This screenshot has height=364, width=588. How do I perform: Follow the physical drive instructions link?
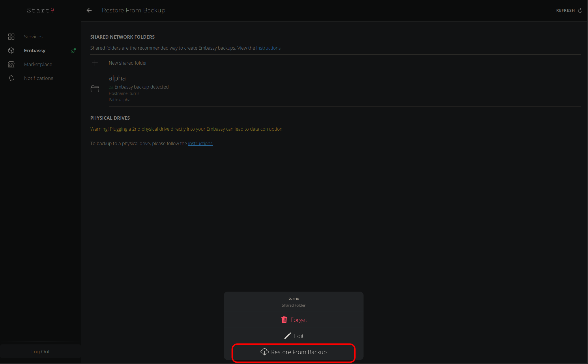pyautogui.click(x=200, y=143)
